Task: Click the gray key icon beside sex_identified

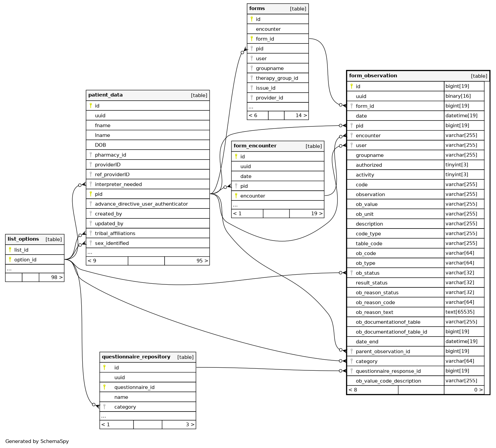Action: click(91, 243)
